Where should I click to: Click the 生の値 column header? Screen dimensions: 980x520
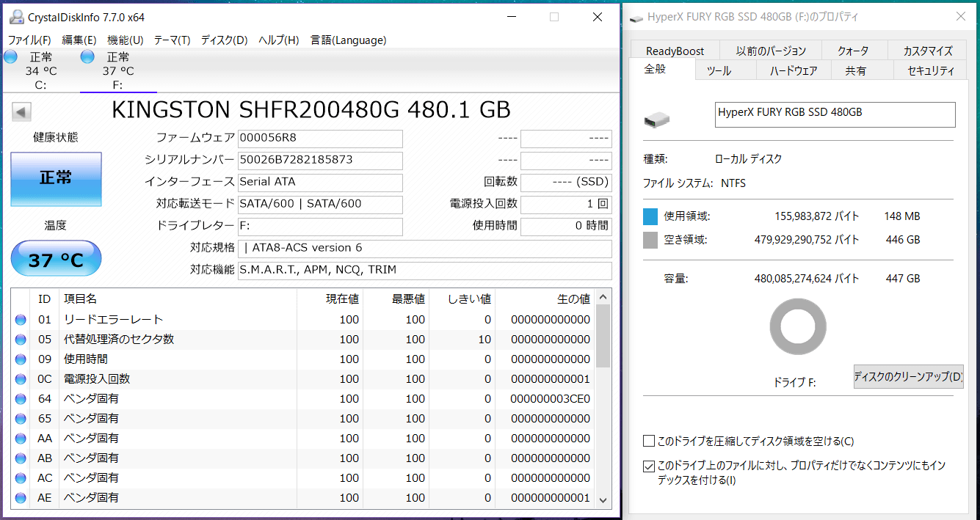545,299
